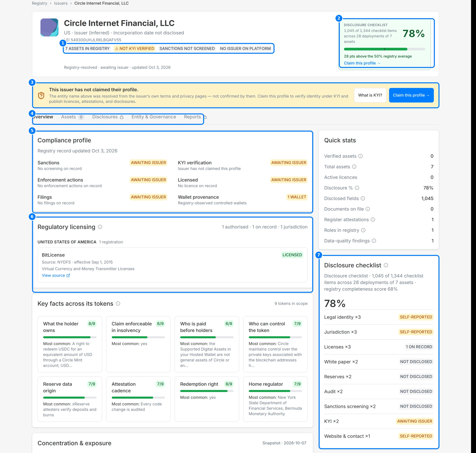Click progress bar under What the holder owns

pos(70,337)
